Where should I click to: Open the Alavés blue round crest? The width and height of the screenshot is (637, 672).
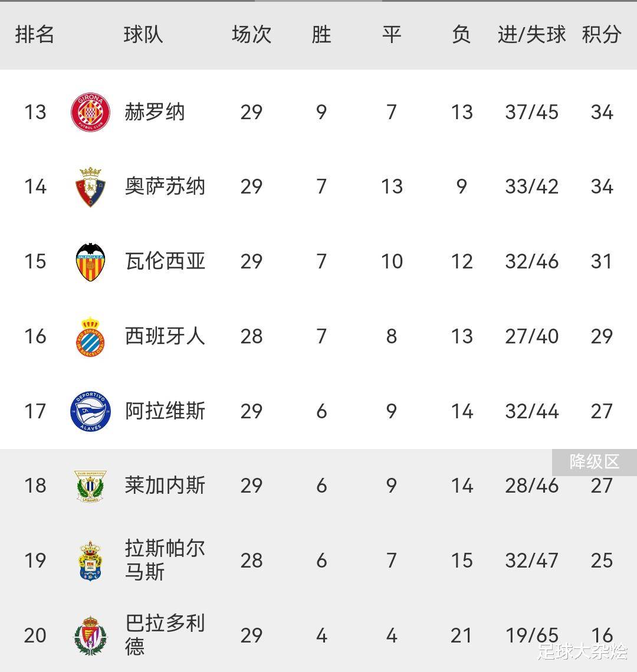tap(90, 411)
